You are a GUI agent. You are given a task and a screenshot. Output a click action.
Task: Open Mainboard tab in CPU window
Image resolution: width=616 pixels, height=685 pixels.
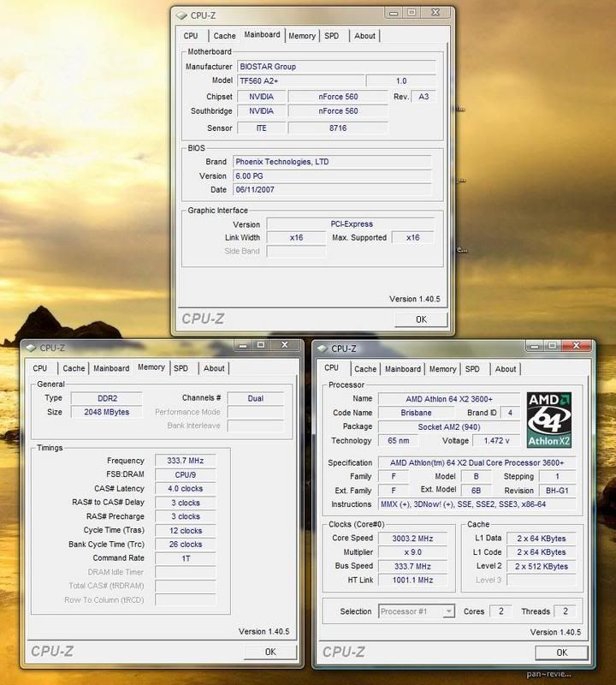[403, 369]
